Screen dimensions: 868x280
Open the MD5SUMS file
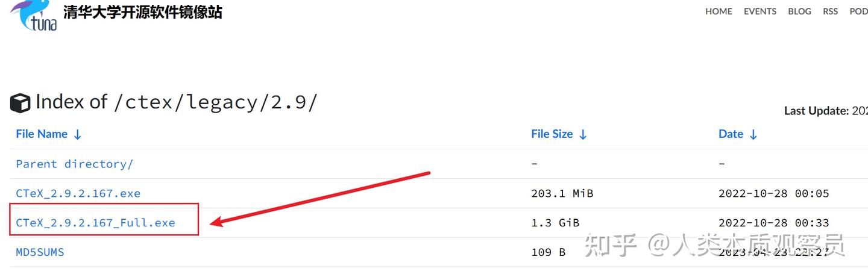[40, 252]
